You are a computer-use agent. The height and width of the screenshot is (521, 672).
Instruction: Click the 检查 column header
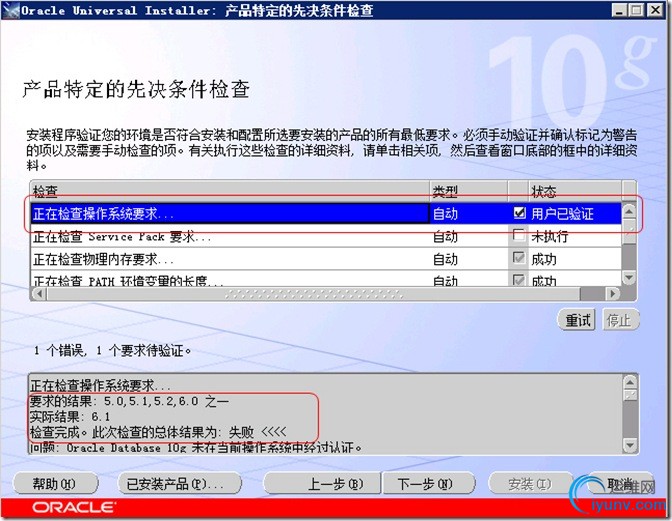coord(230,192)
